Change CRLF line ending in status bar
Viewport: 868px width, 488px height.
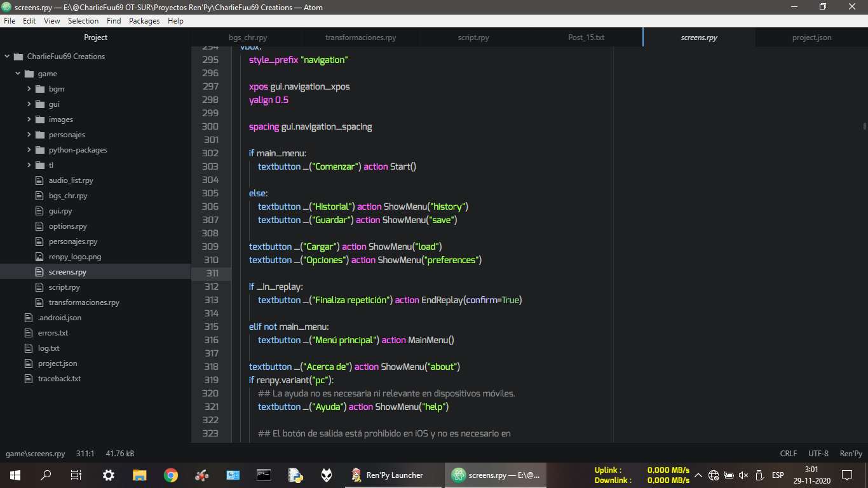pyautogui.click(x=788, y=454)
